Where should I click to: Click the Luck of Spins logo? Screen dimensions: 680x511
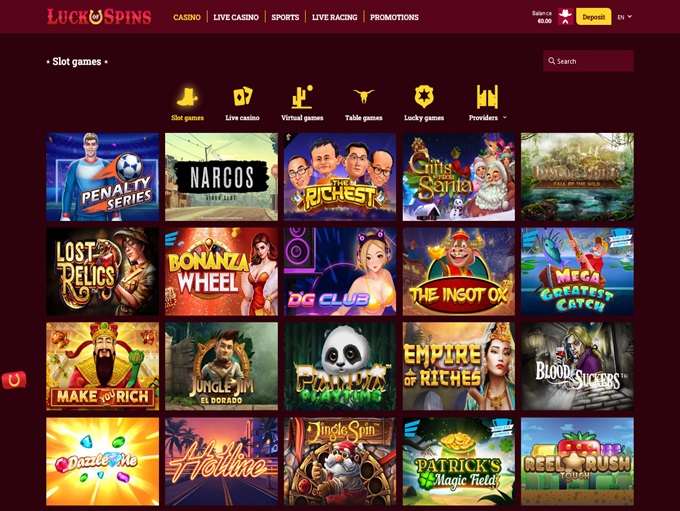tap(99, 17)
